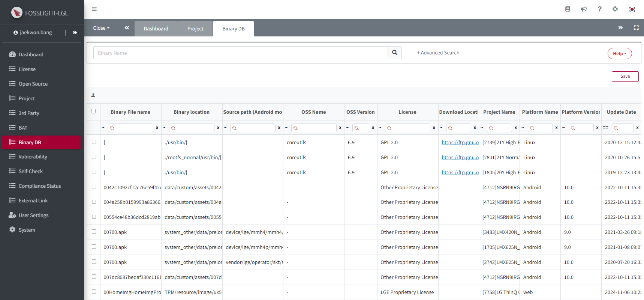Click the Platform Name filter input

540,128
